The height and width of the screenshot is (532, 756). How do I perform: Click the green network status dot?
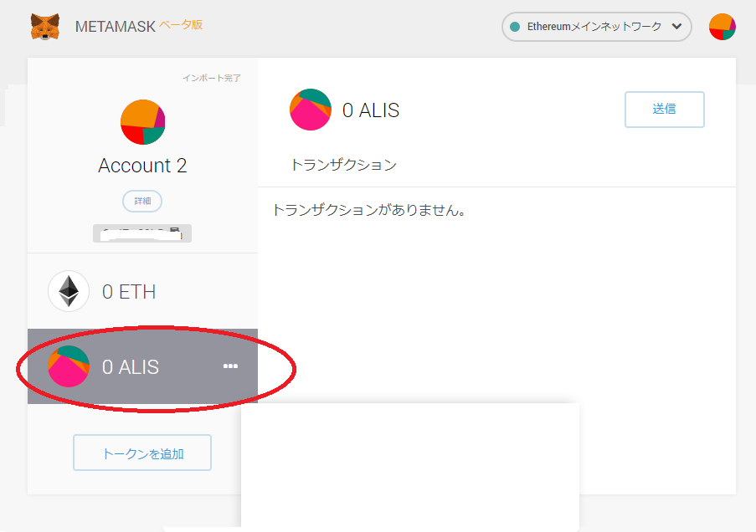click(x=515, y=27)
